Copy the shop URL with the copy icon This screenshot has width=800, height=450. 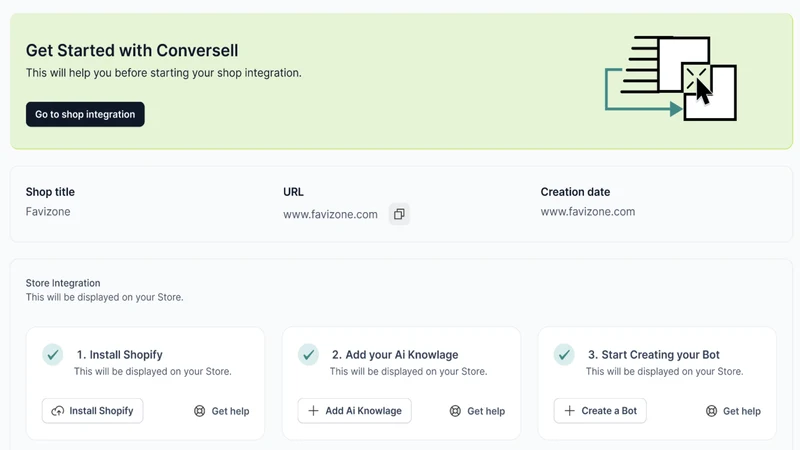tap(399, 214)
